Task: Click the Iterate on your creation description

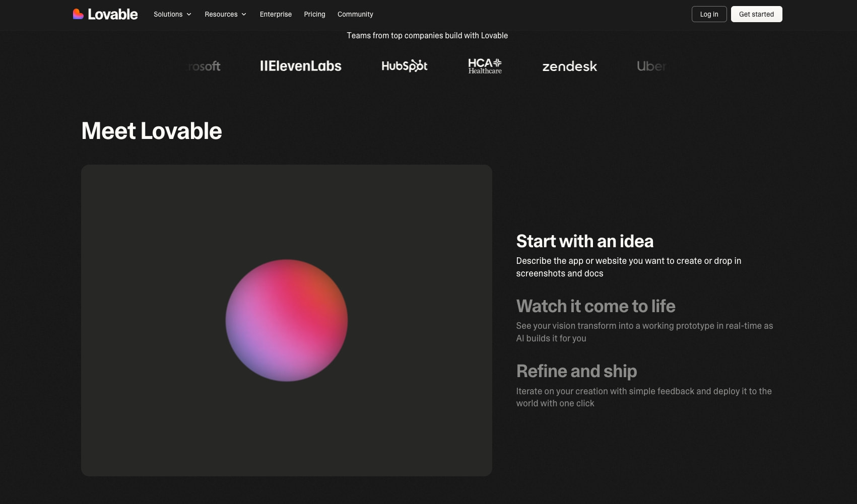Action: pos(644,397)
